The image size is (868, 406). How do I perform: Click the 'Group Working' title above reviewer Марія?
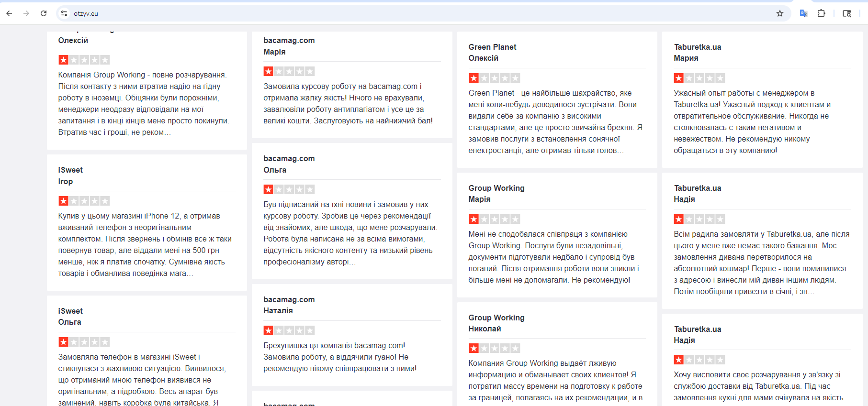(496, 188)
